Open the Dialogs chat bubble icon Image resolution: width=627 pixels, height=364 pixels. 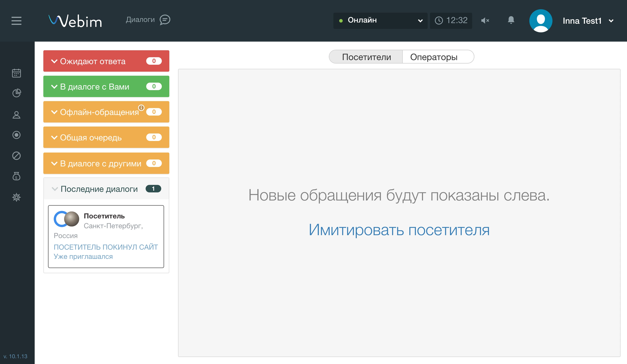coord(165,20)
